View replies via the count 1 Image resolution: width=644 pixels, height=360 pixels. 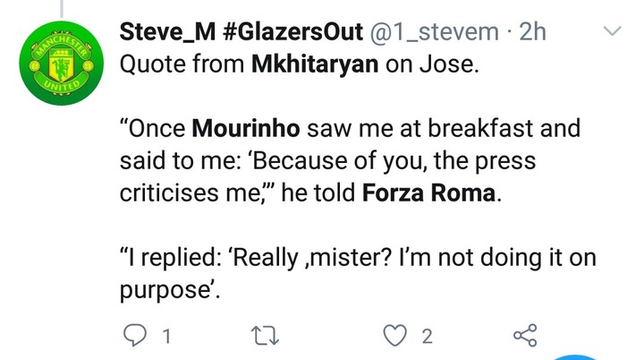[x=166, y=336]
